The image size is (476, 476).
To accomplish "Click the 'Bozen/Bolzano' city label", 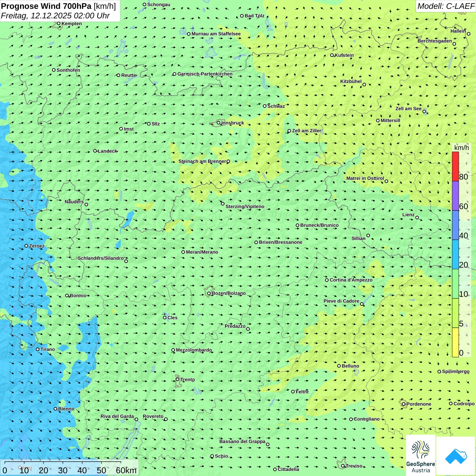I will pyautogui.click(x=228, y=293).
